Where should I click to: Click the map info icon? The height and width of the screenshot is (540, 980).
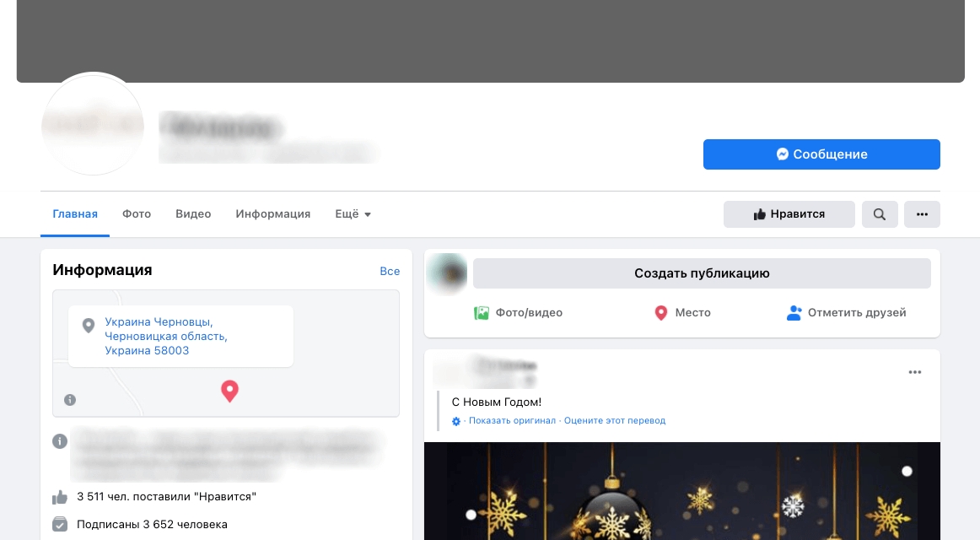pos(70,399)
